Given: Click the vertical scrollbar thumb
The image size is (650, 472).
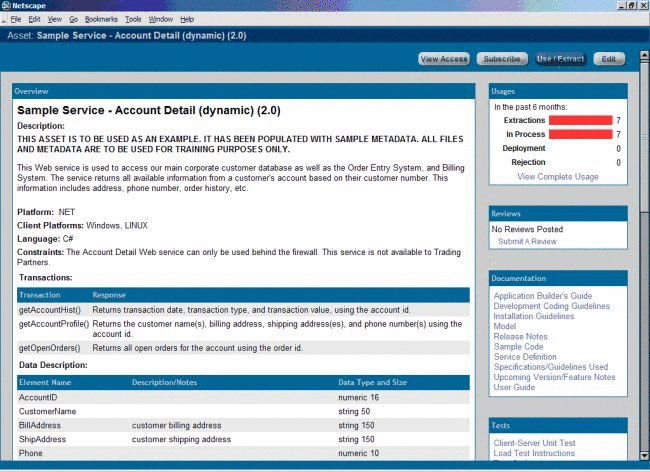Looking at the screenshot, I should point(644,137).
